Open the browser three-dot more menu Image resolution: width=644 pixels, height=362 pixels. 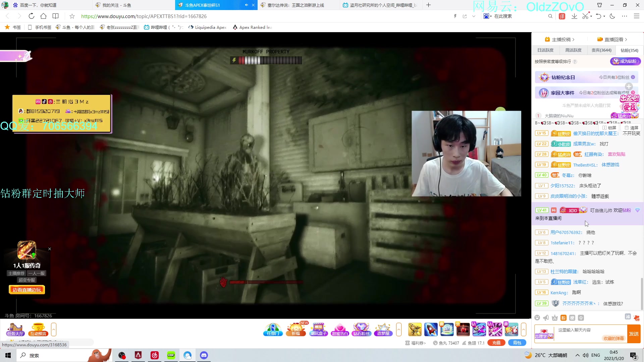625,16
